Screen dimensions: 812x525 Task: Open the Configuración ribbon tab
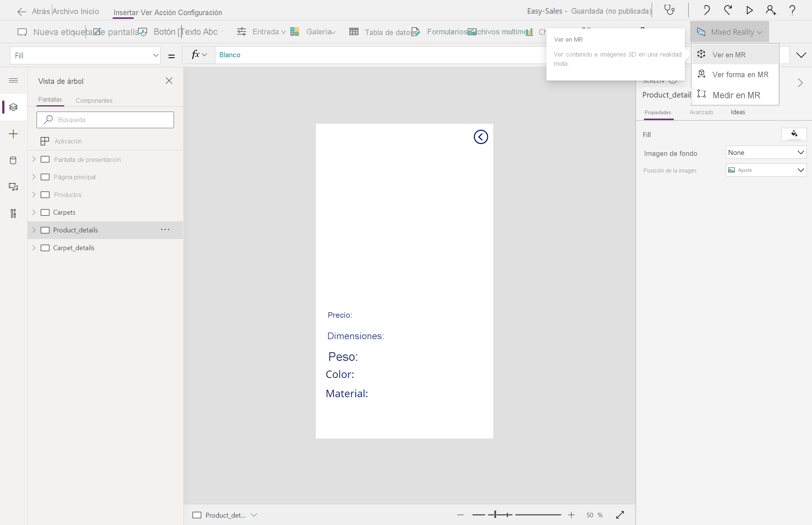point(200,13)
